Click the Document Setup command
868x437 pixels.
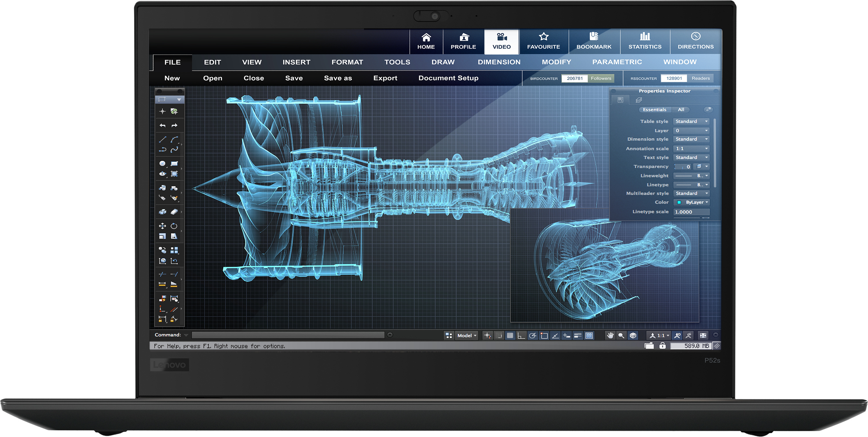click(448, 78)
